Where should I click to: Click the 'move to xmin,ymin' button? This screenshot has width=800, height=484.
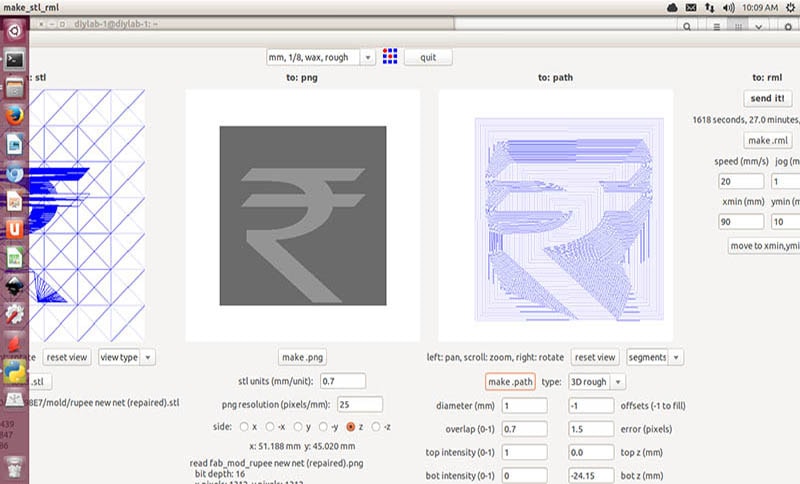click(x=764, y=246)
